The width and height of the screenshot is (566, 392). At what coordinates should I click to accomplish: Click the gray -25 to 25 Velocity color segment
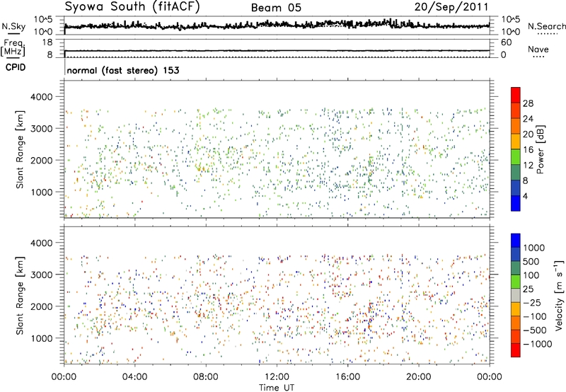point(516,295)
